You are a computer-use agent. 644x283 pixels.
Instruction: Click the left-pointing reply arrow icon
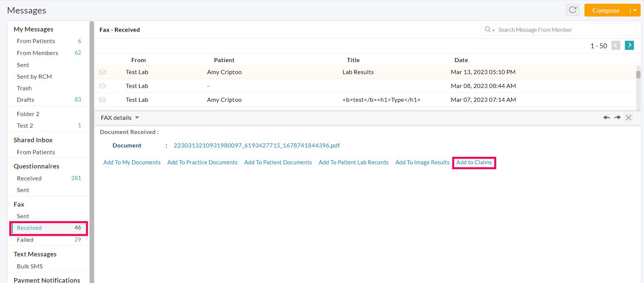pos(607,118)
